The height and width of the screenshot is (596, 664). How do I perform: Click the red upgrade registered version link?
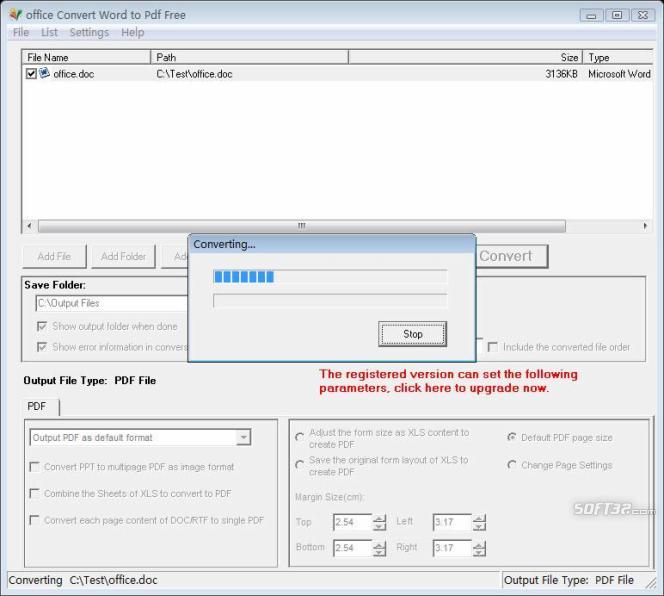pyautogui.click(x=448, y=381)
